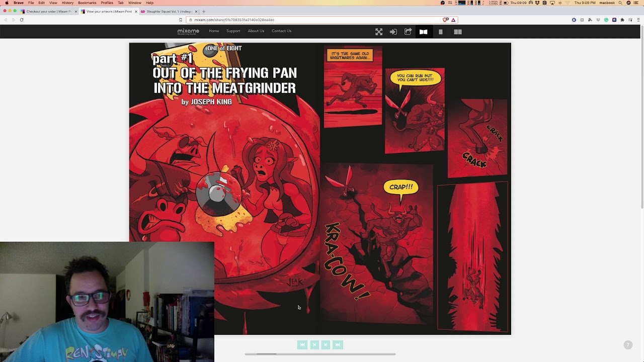The image size is (644, 362).
Task: Skip to the last page of the preview
Action: click(338, 344)
